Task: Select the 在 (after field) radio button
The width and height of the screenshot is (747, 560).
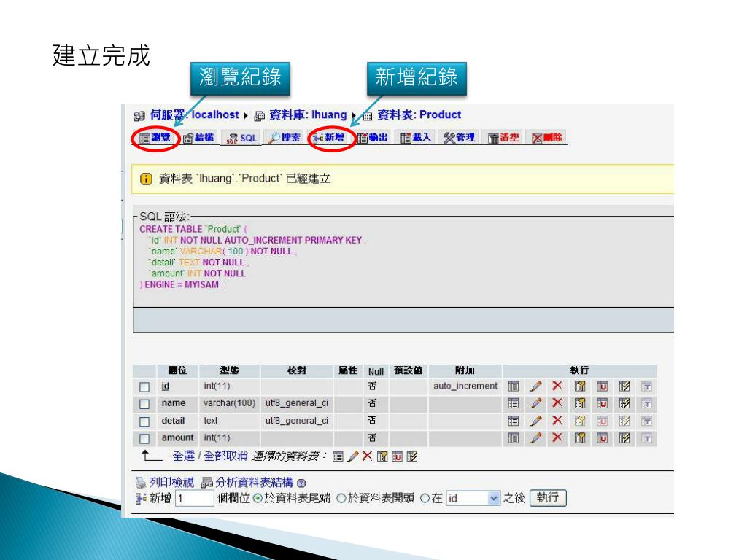Action: (x=425, y=499)
